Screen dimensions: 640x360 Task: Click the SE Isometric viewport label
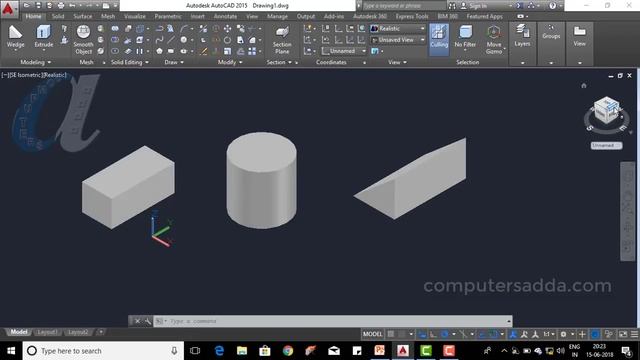click(x=25, y=75)
